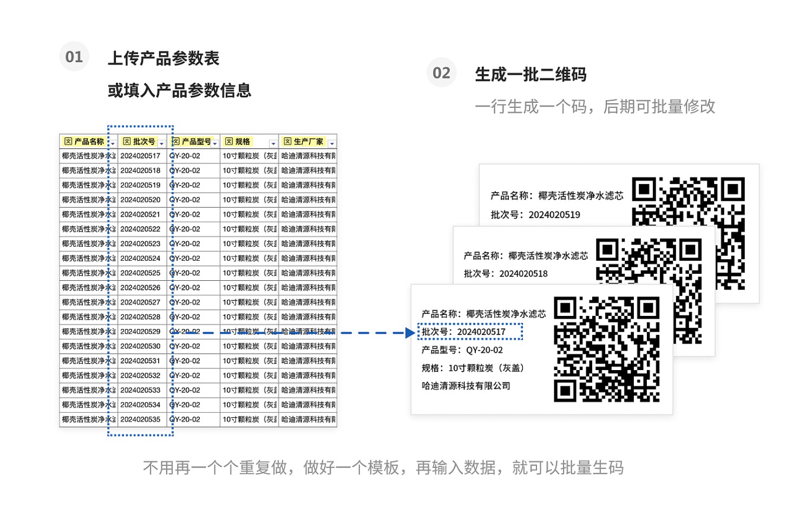The height and width of the screenshot is (521, 812).
Task: Click 产品名称 line on the front label
Action: coord(484,314)
